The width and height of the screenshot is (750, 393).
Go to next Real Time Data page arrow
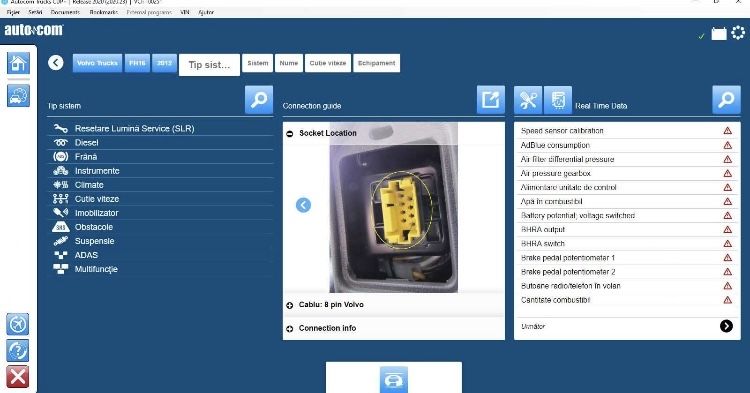pos(726,326)
